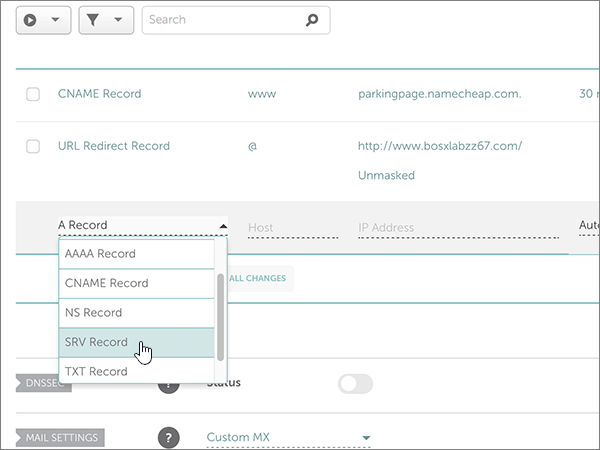The height and width of the screenshot is (450, 600).
Task: Toggle the DNSSEC status switch
Action: point(355,383)
